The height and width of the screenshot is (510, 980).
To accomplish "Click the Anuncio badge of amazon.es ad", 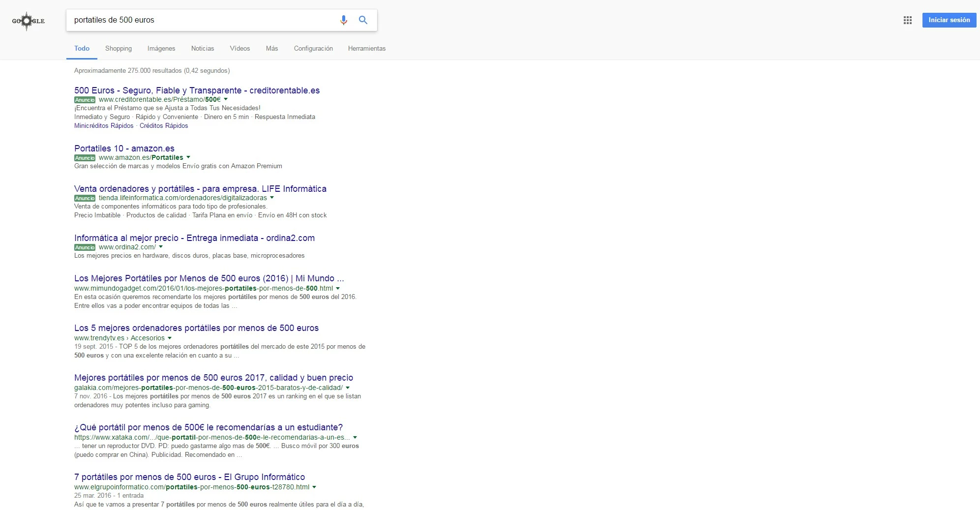I will (85, 158).
